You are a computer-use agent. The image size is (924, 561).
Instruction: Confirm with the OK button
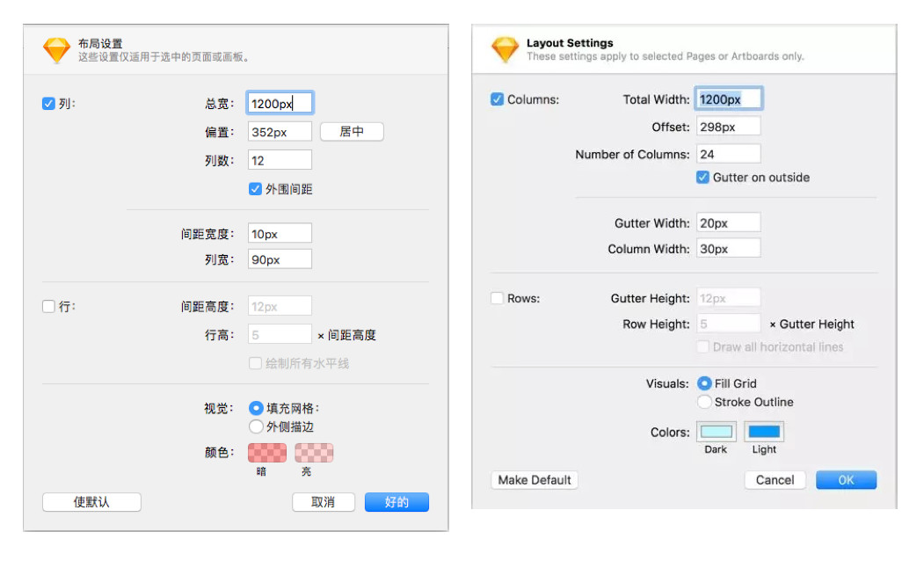click(x=846, y=480)
